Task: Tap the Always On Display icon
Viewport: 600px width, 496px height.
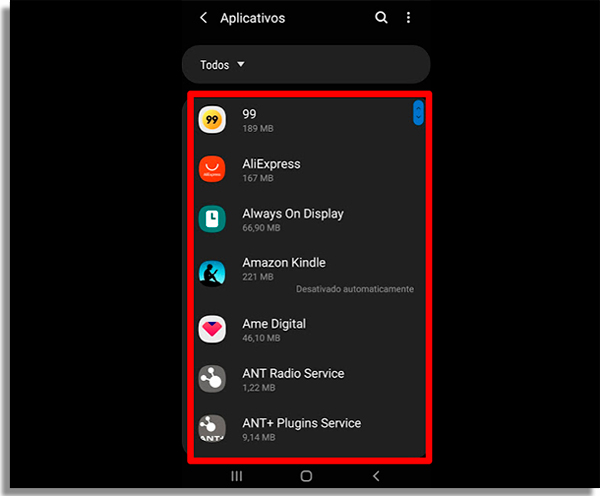Action: [212, 219]
